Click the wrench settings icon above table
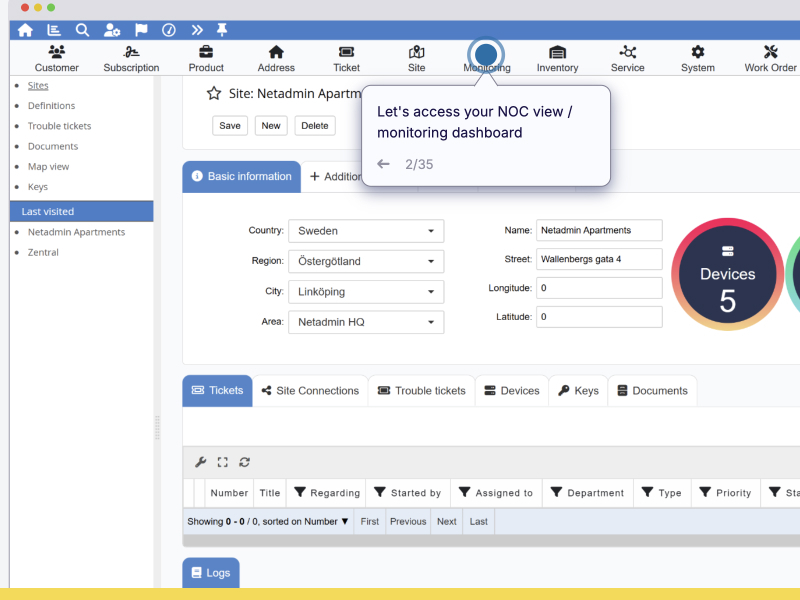 (201, 462)
